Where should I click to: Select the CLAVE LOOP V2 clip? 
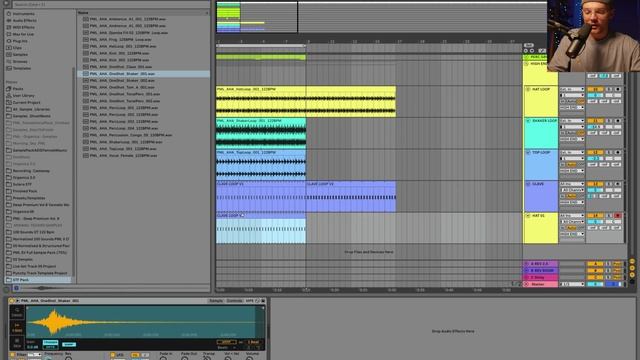click(351, 197)
